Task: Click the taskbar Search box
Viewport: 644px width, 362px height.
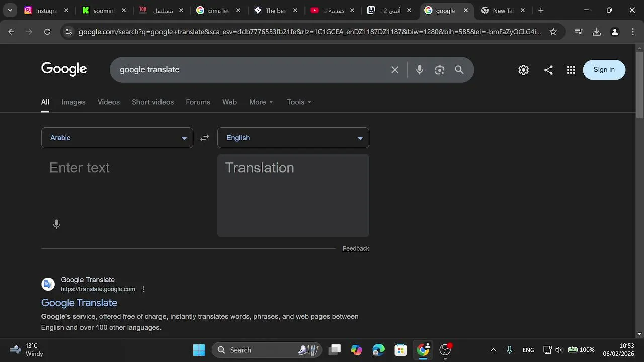Action: [x=267, y=350]
